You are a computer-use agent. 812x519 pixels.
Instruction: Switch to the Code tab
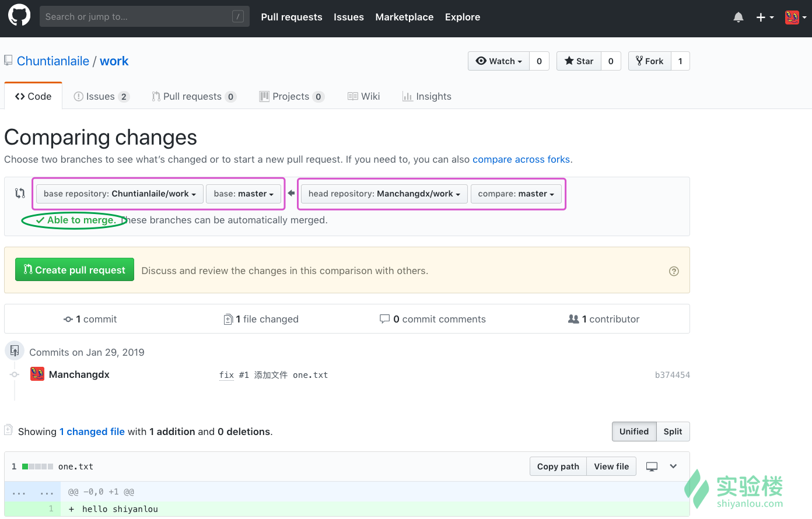click(x=33, y=96)
